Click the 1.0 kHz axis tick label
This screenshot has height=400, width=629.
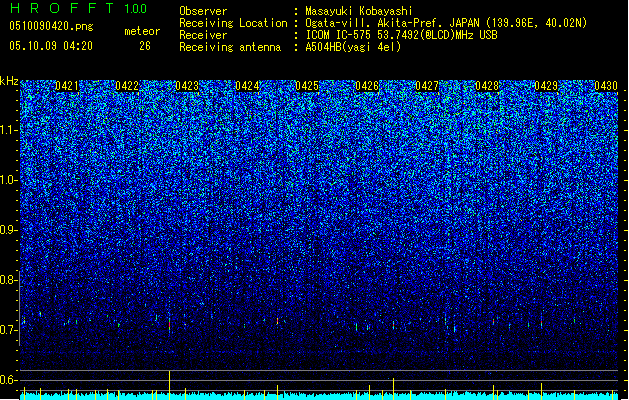[8, 180]
